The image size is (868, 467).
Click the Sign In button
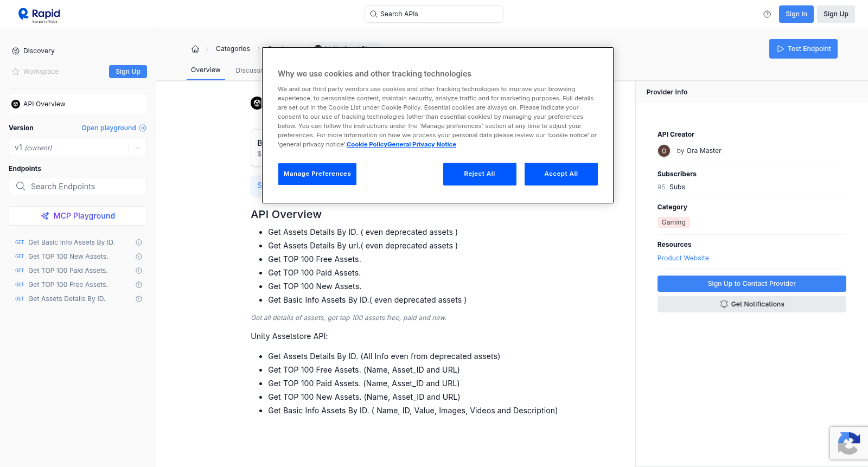point(796,14)
